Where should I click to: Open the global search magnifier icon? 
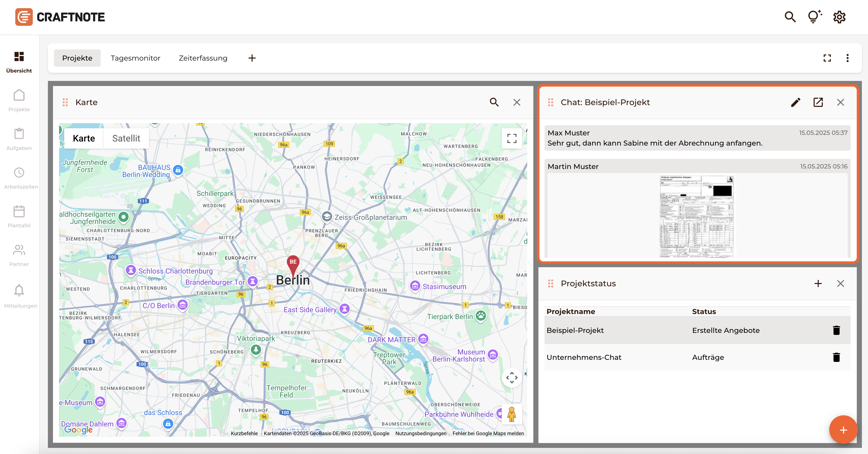coord(790,17)
